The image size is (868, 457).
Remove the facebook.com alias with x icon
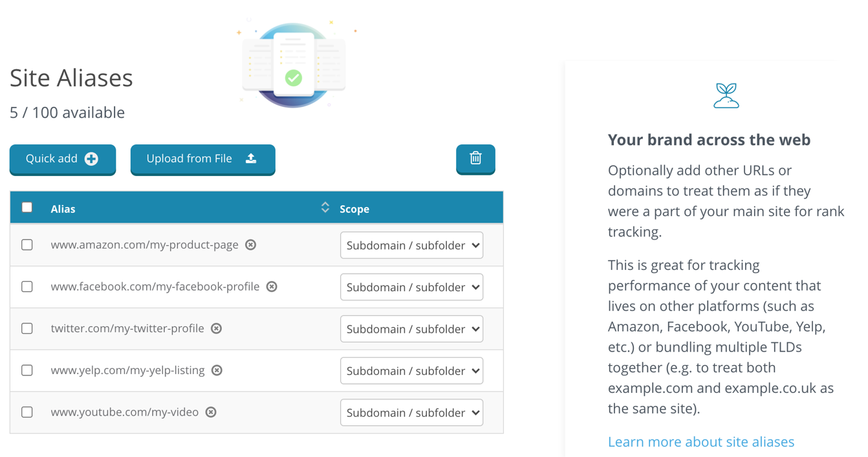click(x=272, y=287)
